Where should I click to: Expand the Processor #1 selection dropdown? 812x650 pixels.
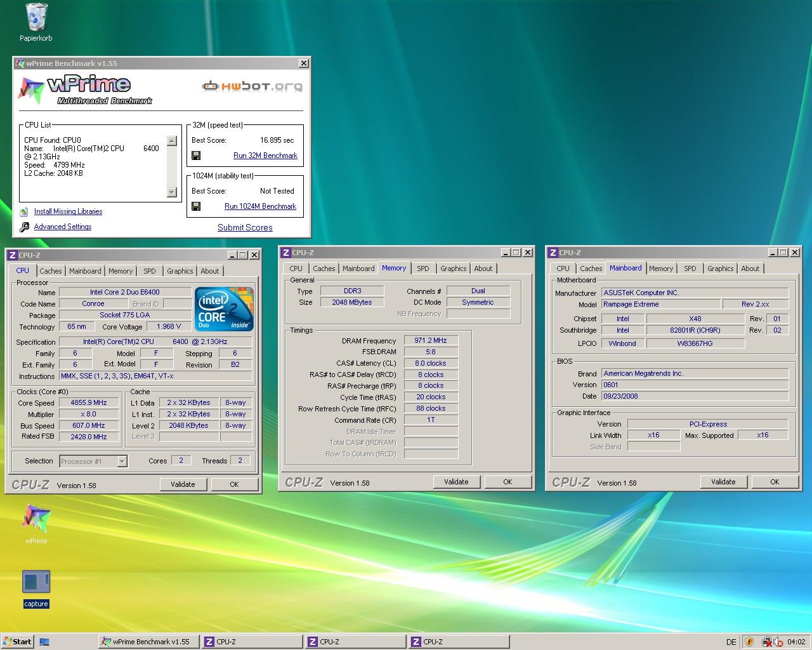122,461
